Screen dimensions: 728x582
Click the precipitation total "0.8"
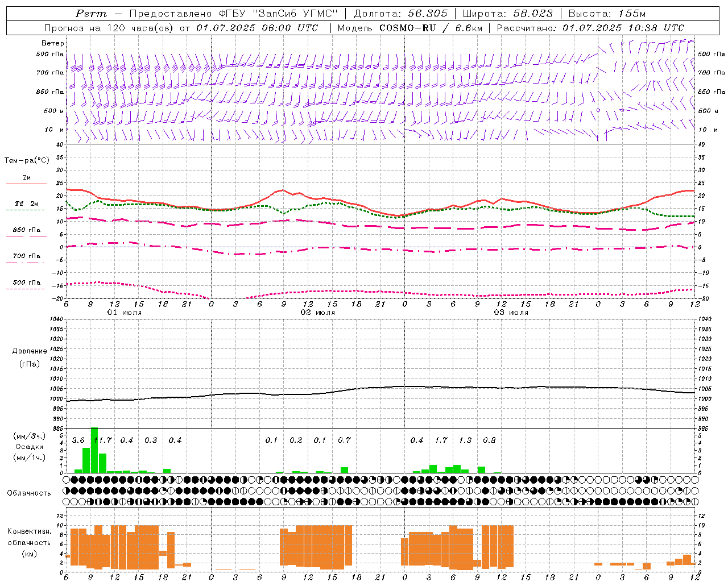click(x=489, y=440)
